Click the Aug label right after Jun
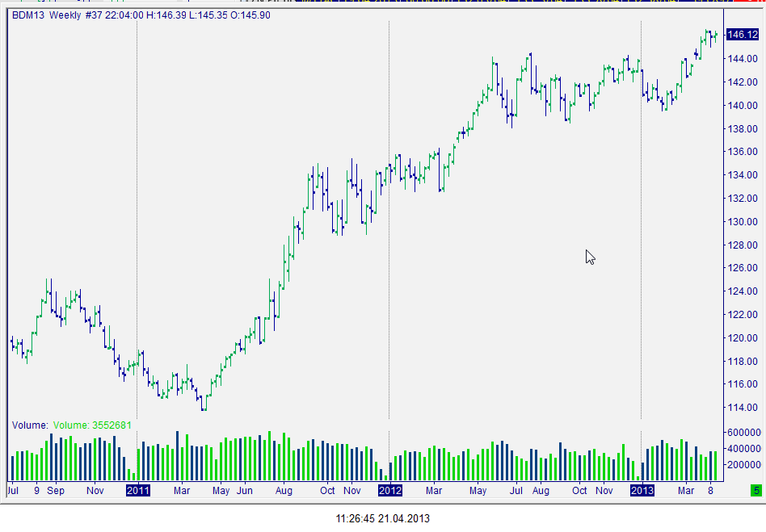The image size is (766, 532). tap(284, 491)
